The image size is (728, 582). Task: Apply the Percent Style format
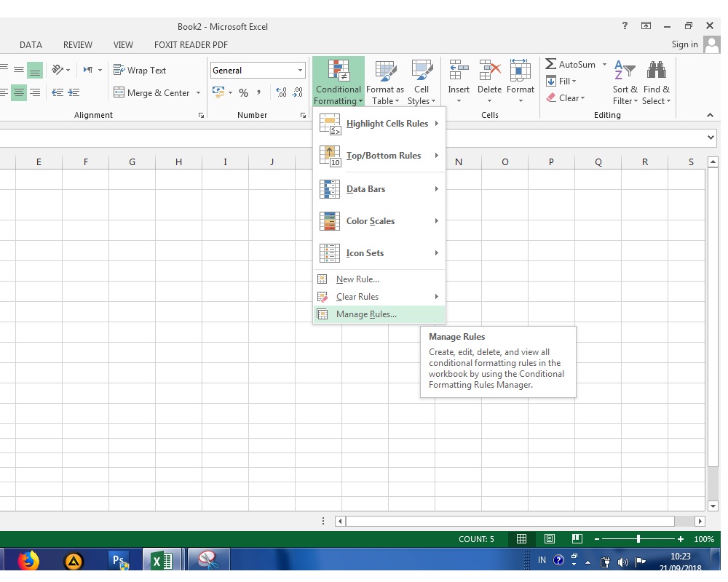coord(243,93)
